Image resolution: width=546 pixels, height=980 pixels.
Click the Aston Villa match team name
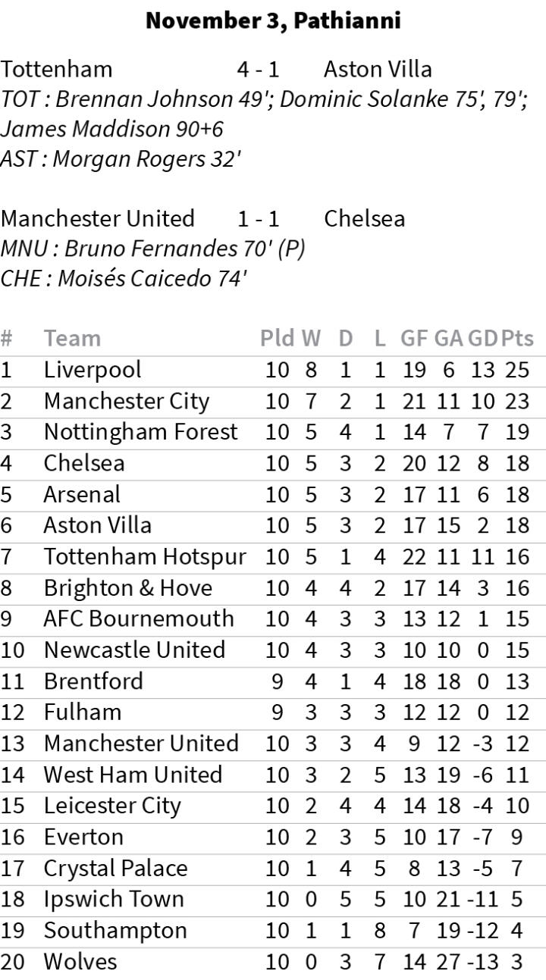coord(378,70)
